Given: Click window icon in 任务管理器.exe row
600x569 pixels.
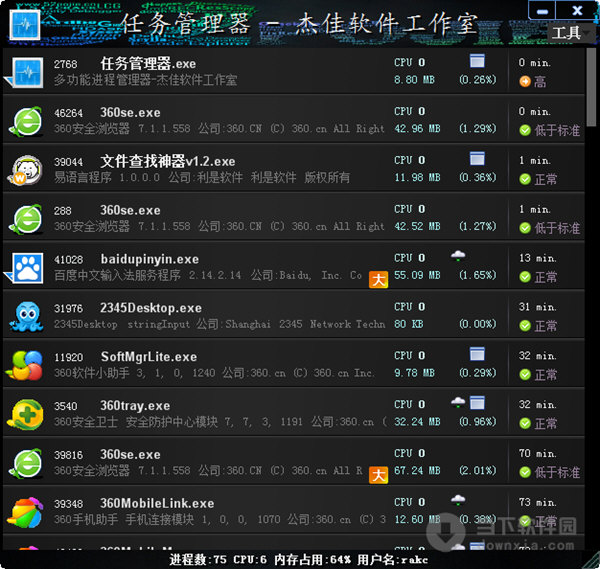Looking at the screenshot, I should (x=477, y=61).
